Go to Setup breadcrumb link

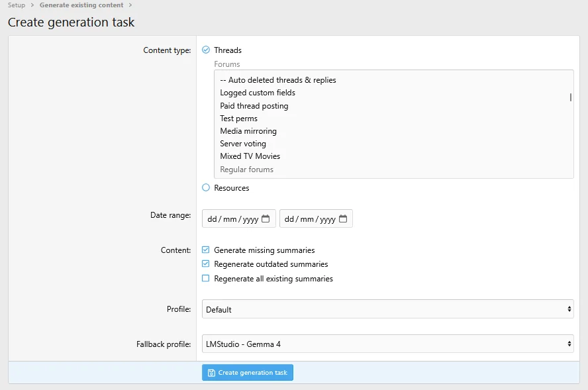pos(17,5)
